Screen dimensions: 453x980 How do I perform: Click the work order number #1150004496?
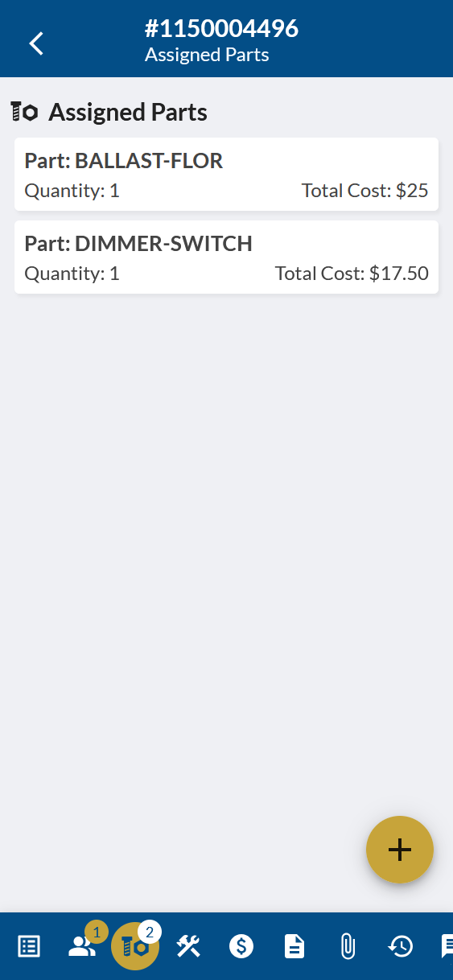tap(221, 29)
